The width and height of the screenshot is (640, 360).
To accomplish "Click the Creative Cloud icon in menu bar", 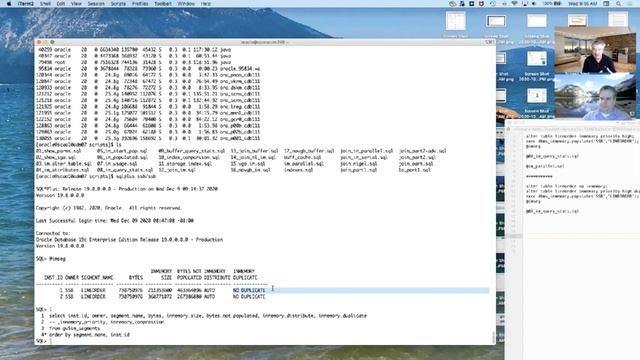I will [x=452, y=4].
